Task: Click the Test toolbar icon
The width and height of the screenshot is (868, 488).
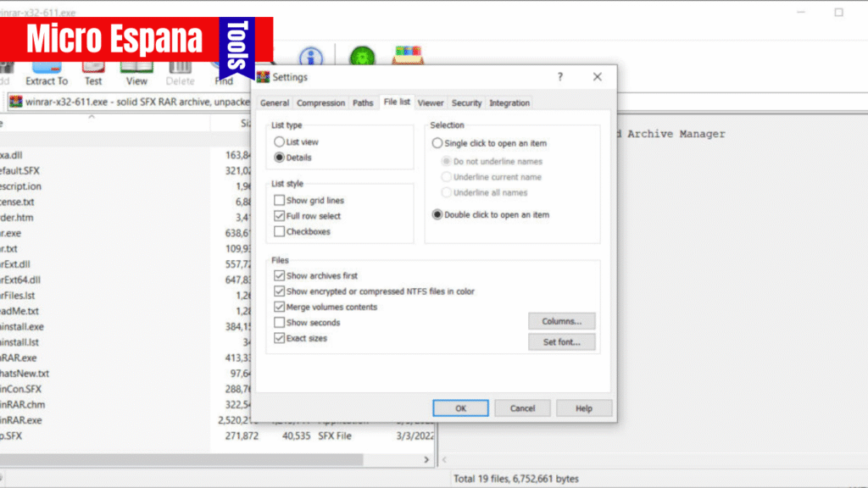Action: click(93, 68)
